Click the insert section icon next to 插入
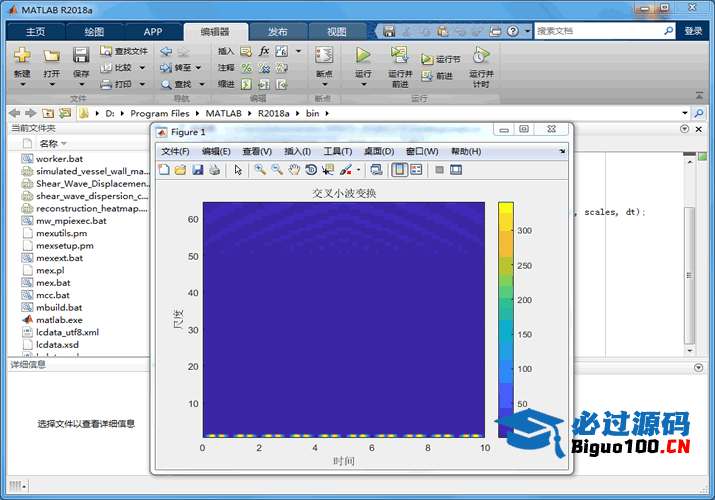This screenshot has width=715, height=500. [246, 51]
